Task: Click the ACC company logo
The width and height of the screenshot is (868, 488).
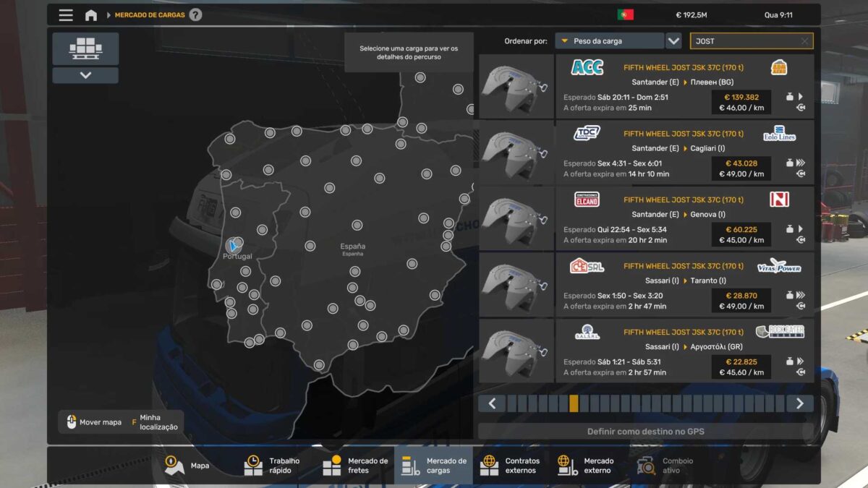Action: tap(587, 67)
